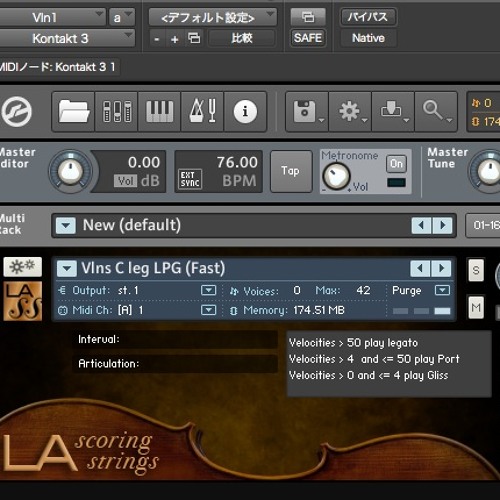Click 'Velocities > 0 and <= 4 play Gliss' text

tap(368, 376)
